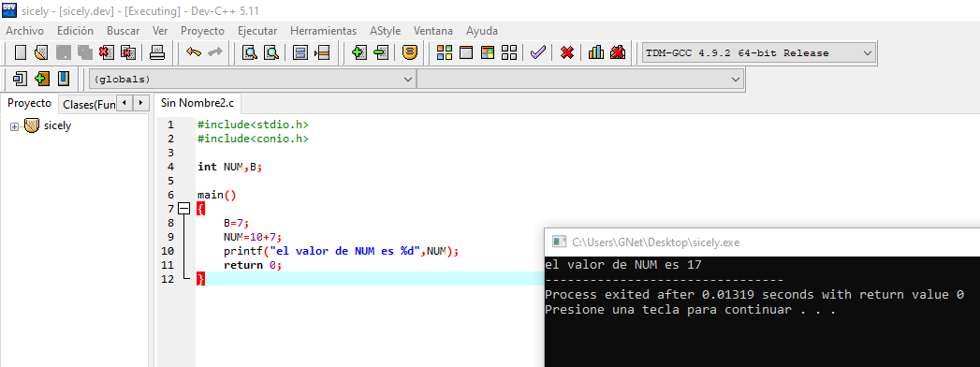Click the red X Stop Execution icon
Screen dimensions: 980x367
(x=567, y=52)
